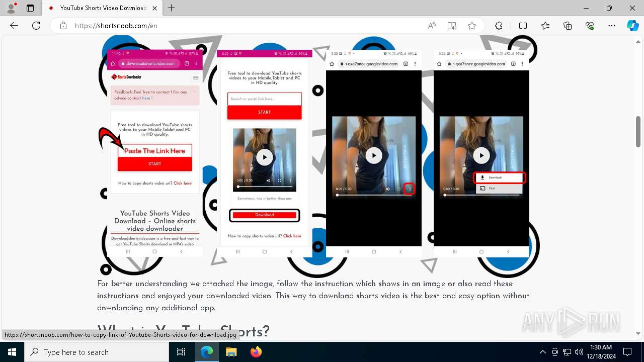644x362 pixels.
Task: Open Immersive Reader icon
Action: [x=452, y=26]
